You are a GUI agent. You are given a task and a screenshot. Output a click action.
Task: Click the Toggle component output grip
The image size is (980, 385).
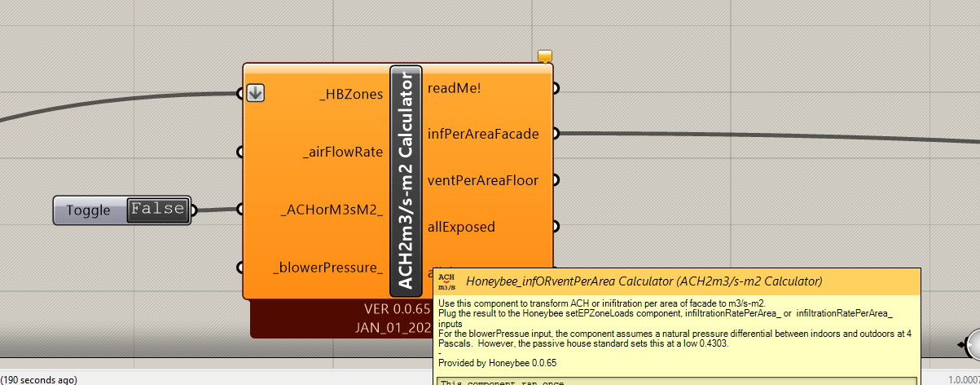click(194, 210)
